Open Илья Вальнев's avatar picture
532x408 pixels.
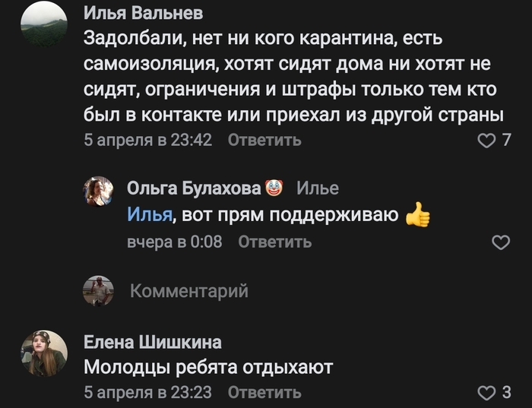point(43,24)
